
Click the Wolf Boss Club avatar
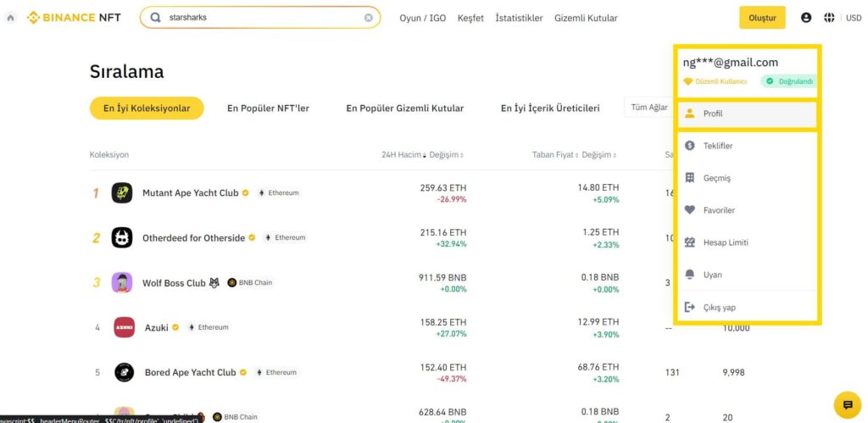click(x=122, y=282)
